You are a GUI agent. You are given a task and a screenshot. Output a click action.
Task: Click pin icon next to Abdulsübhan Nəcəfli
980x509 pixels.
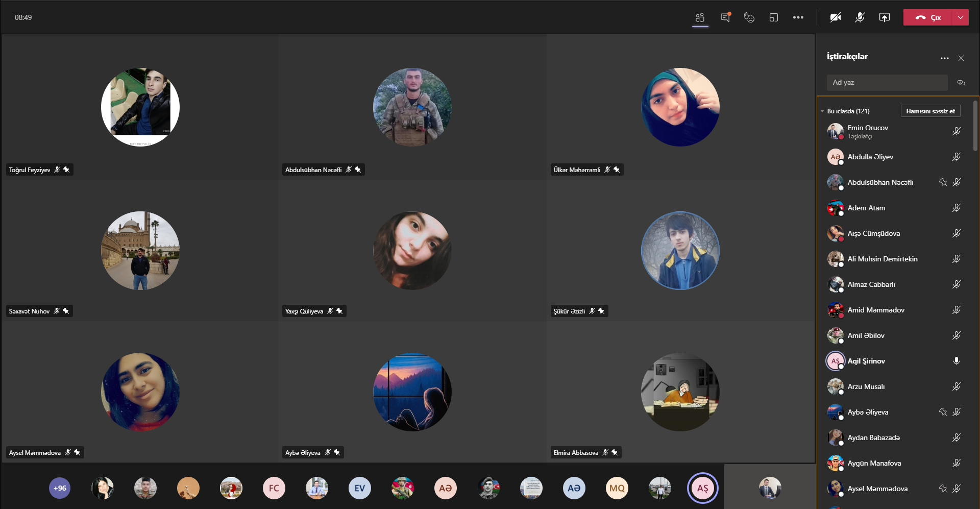(943, 182)
